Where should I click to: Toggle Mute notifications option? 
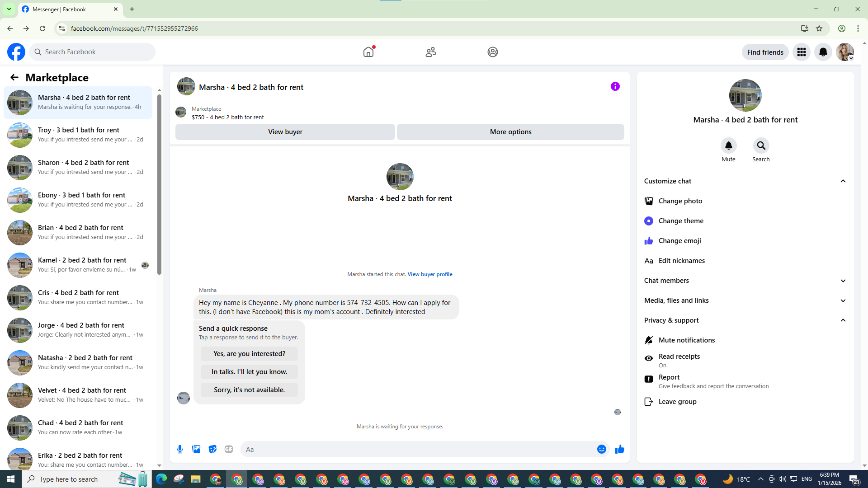coord(686,340)
